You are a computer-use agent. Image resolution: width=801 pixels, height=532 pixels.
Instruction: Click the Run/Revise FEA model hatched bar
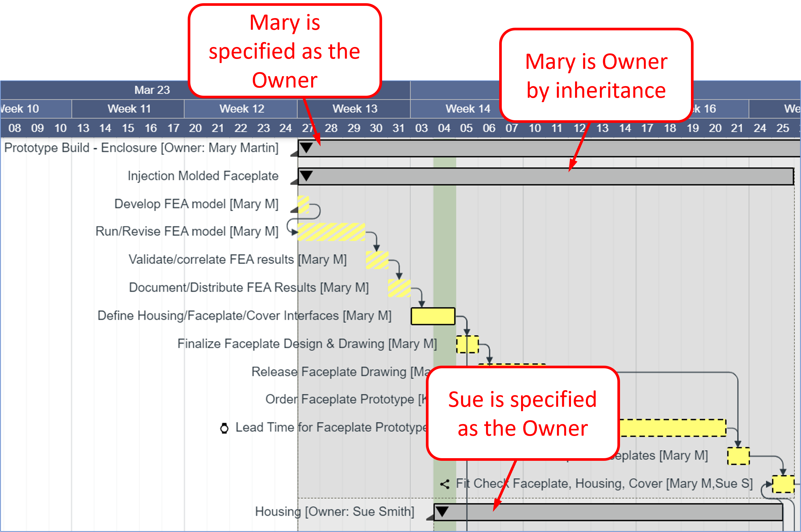[331, 232]
